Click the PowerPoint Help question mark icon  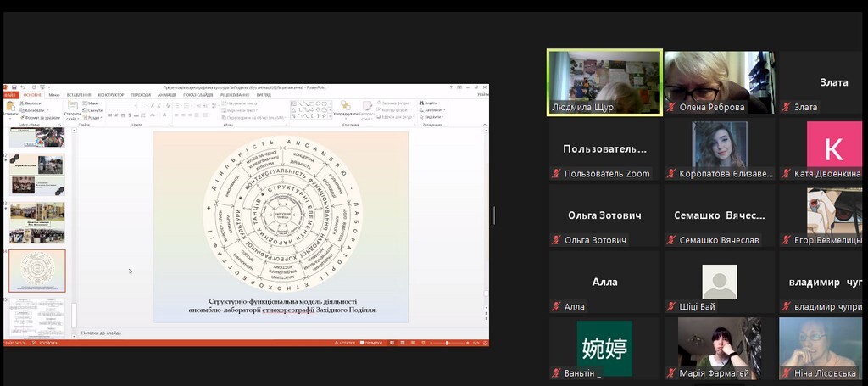(451, 87)
